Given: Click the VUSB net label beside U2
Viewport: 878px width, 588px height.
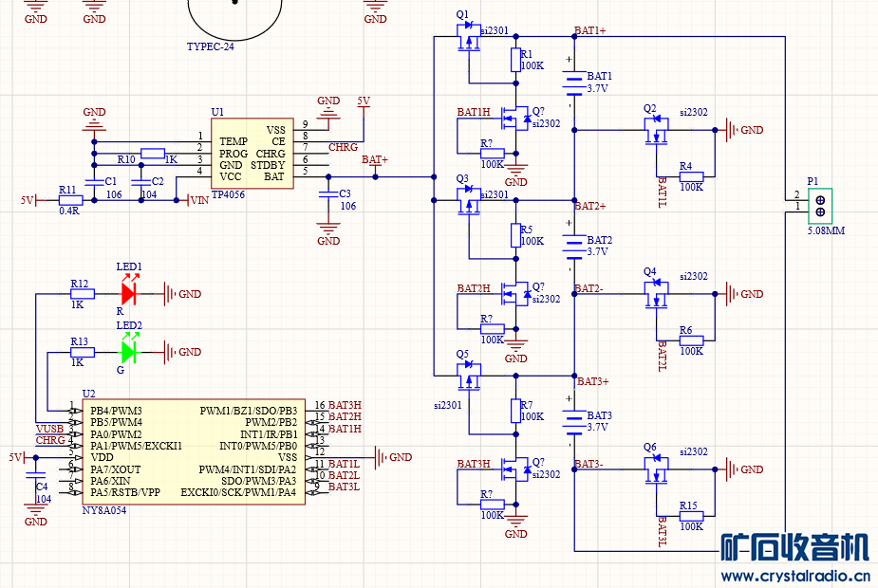Looking at the screenshot, I should (50, 429).
